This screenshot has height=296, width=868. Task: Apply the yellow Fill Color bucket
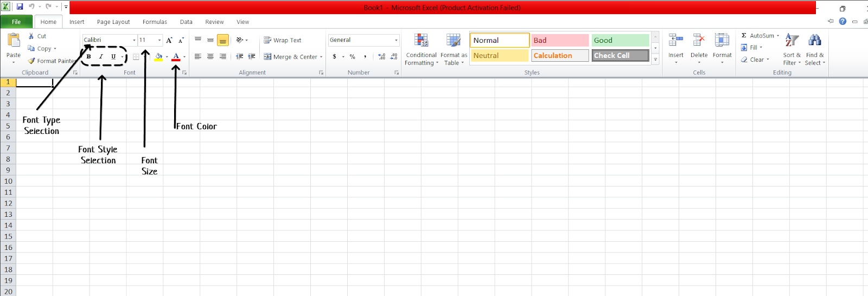point(158,57)
